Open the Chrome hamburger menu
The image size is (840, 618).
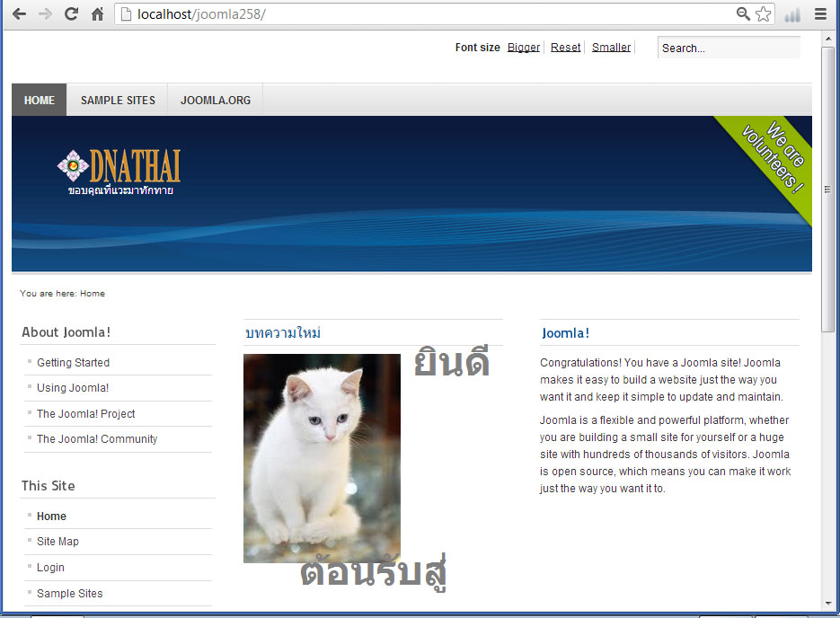[820, 14]
